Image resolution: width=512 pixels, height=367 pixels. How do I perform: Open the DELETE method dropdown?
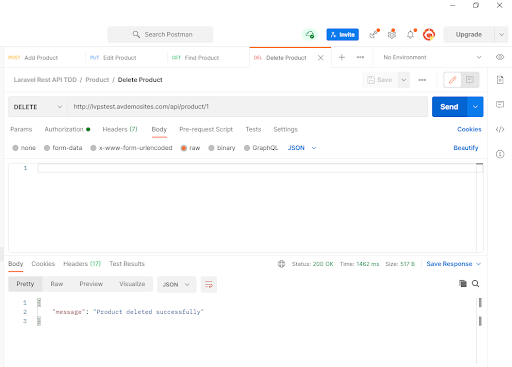pos(38,107)
